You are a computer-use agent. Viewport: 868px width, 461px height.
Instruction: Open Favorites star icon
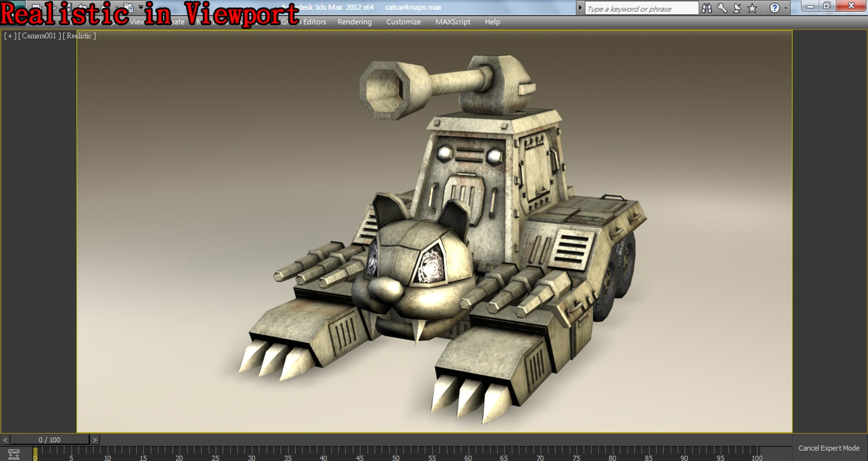point(752,8)
